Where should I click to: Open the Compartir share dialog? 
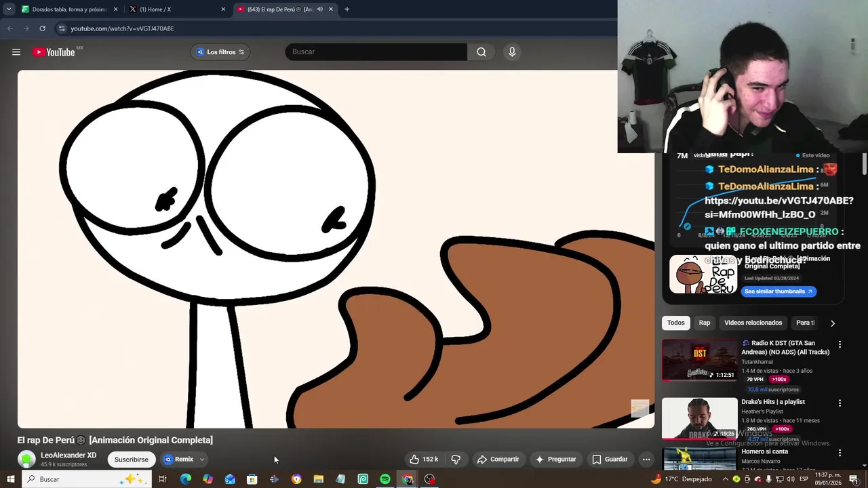click(498, 459)
